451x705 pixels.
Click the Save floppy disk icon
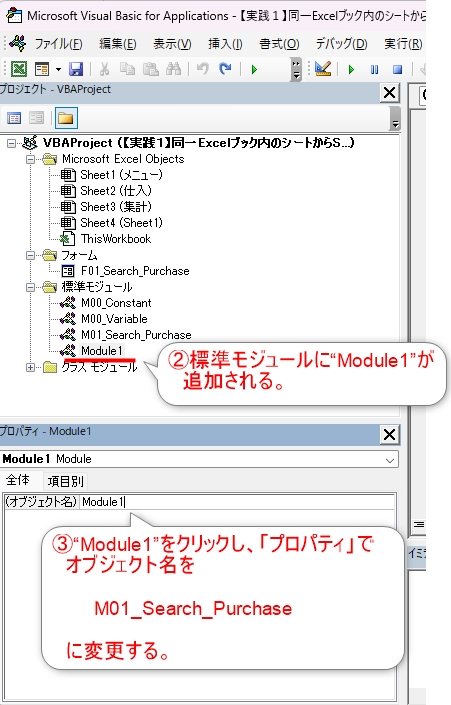click(76, 69)
